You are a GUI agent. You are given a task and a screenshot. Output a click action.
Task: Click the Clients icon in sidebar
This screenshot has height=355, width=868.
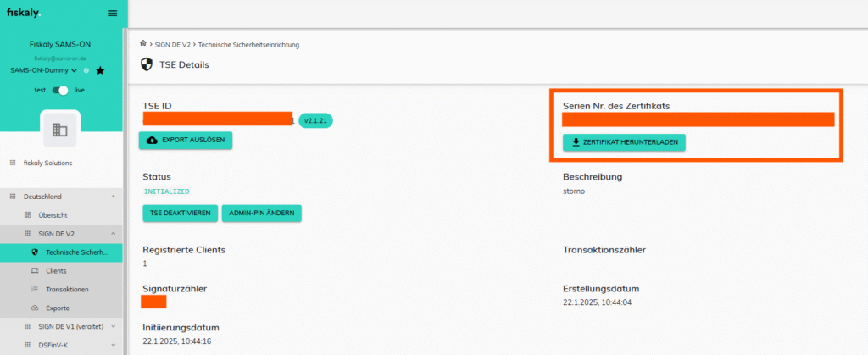(35, 270)
